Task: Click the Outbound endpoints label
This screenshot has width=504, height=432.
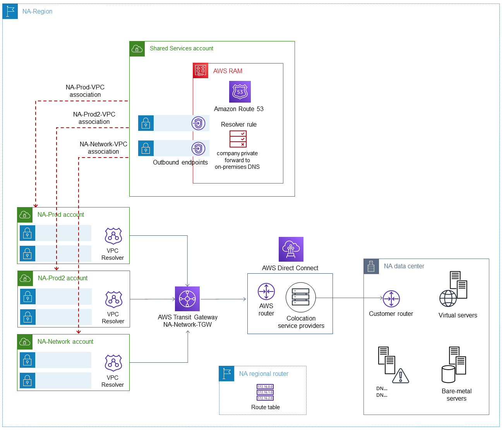Action: (x=180, y=163)
